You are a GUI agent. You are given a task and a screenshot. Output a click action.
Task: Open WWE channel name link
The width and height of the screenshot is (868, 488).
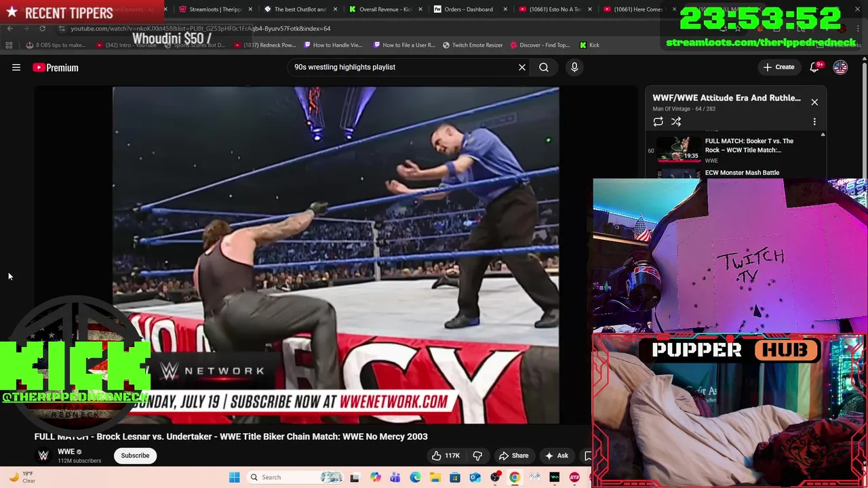point(66,451)
